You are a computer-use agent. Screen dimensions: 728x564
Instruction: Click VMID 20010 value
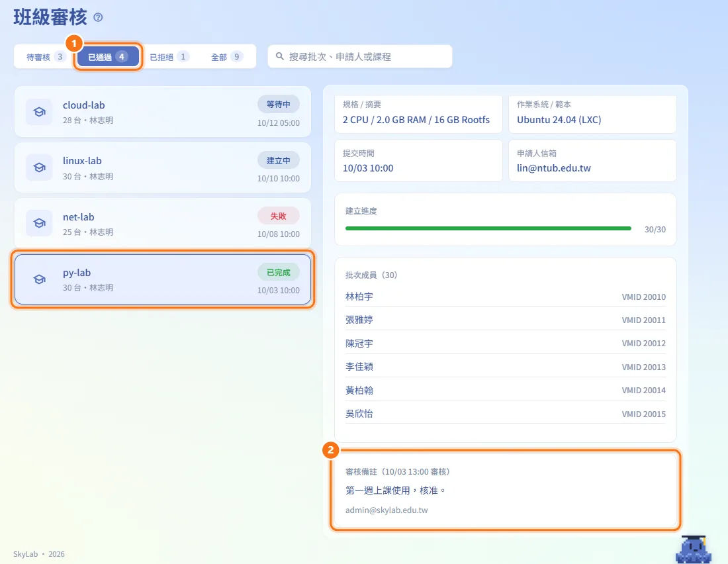pyautogui.click(x=643, y=297)
